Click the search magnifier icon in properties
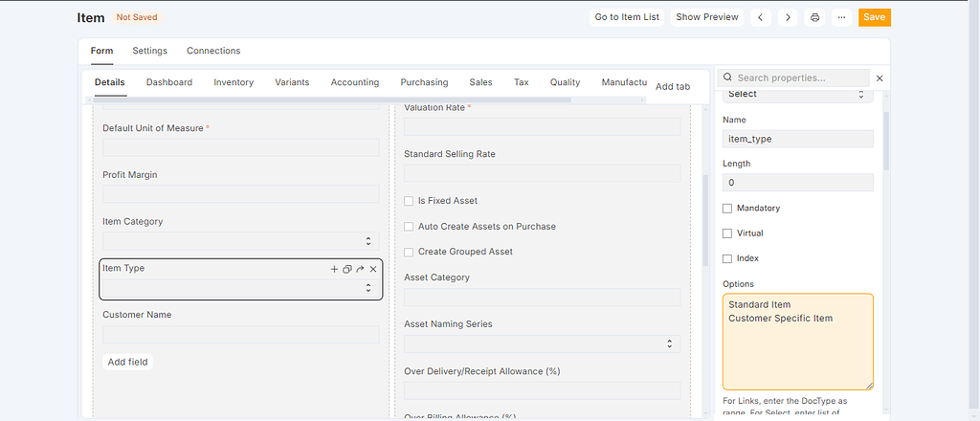 [728, 78]
